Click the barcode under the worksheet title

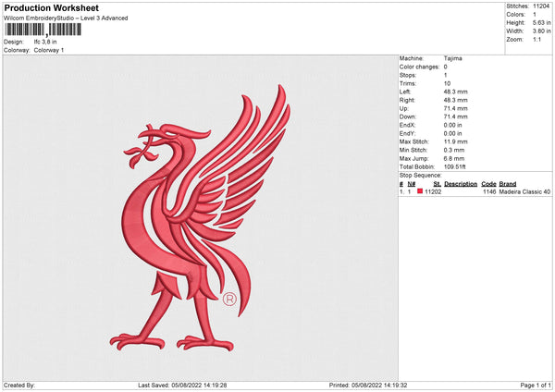43,30
